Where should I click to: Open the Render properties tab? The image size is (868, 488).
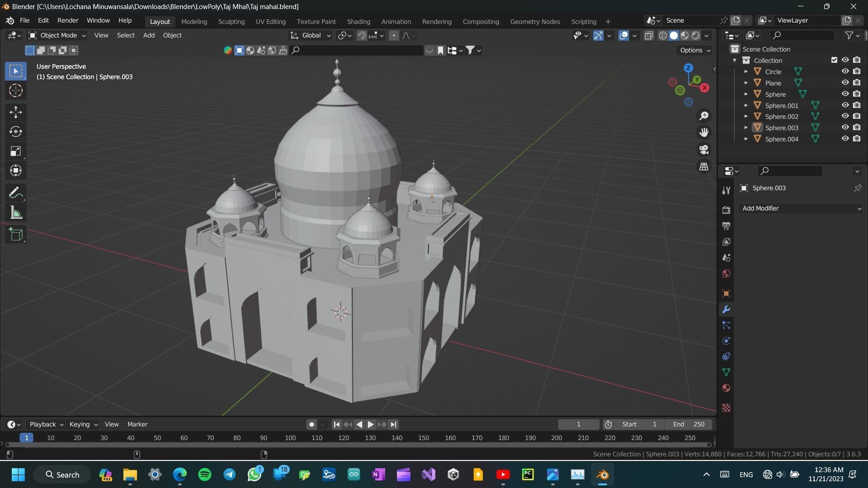tap(726, 210)
